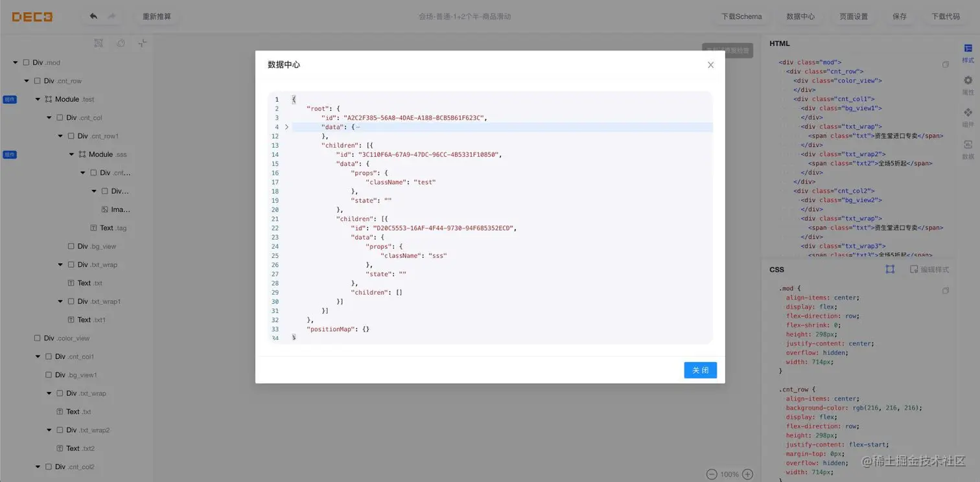Image resolution: width=980 pixels, height=482 pixels.
Task: Open 数据中心 from the top bar
Action: (x=800, y=17)
